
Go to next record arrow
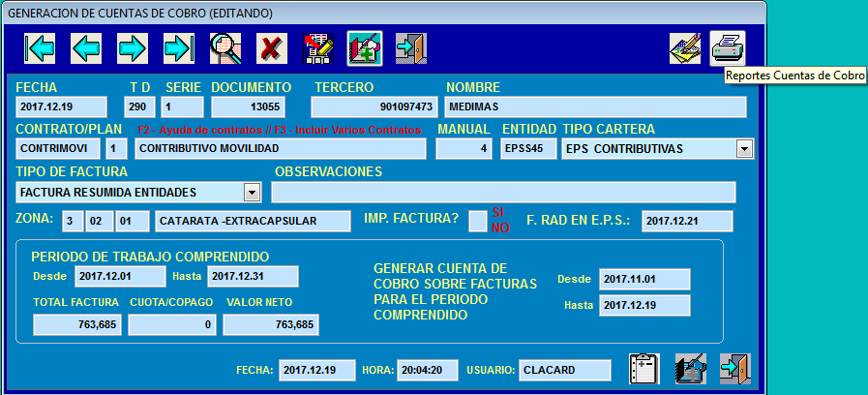[133, 48]
